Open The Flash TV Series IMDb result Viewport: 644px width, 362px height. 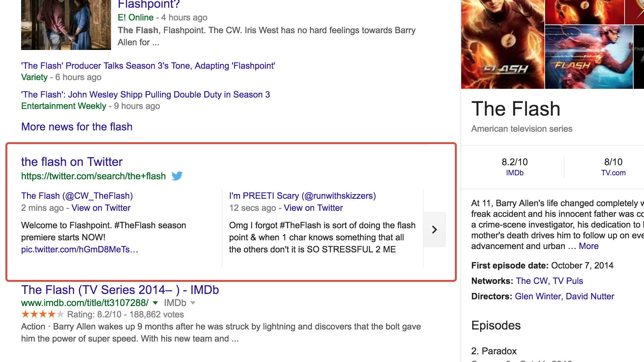[120, 290]
